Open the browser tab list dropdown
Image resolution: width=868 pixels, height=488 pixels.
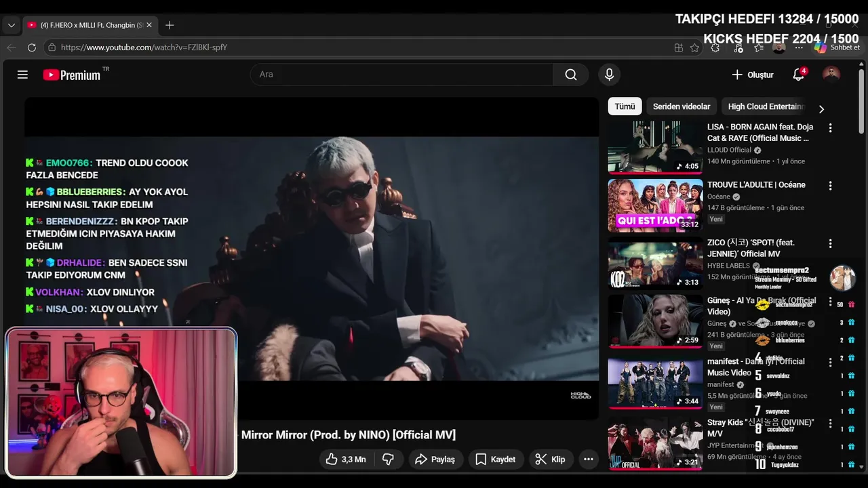pyautogui.click(x=11, y=25)
